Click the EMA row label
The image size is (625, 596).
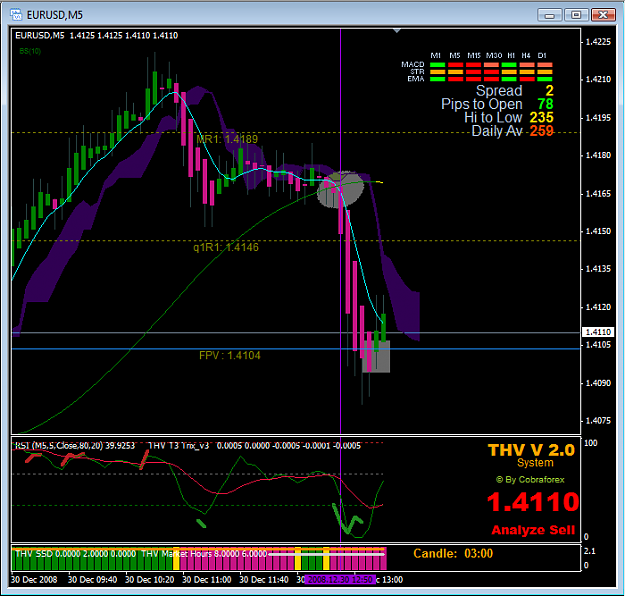click(416, 79)
